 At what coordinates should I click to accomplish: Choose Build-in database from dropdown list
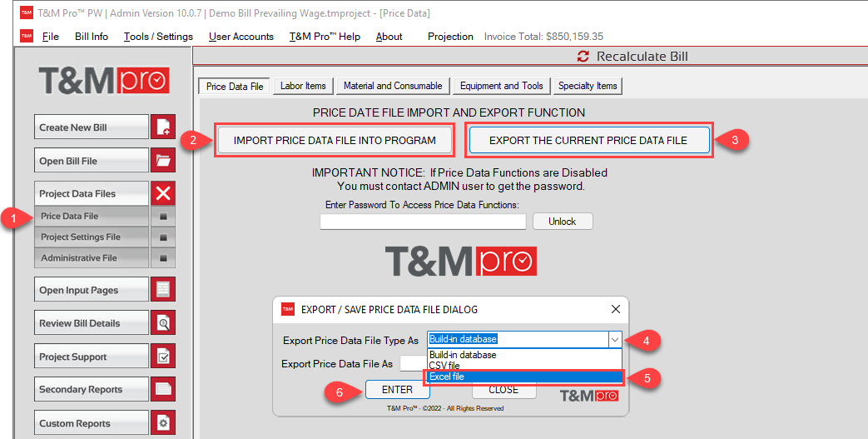pyautogui.click(x=525, y=355)
